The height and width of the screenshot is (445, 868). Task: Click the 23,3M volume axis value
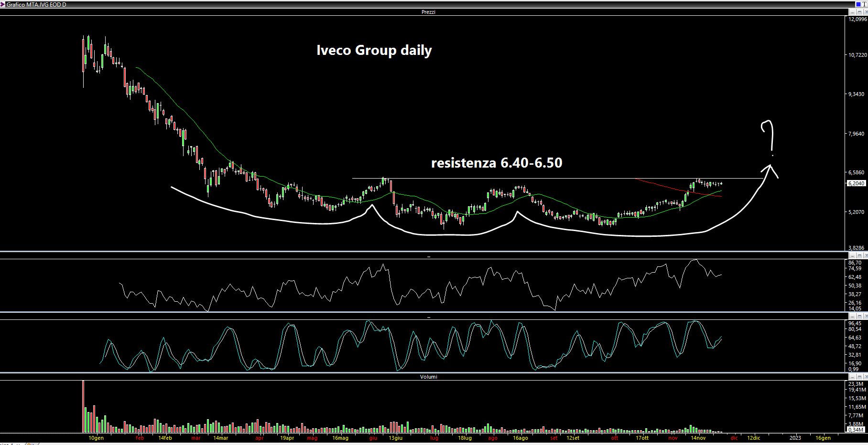click(x=856, y=384)
